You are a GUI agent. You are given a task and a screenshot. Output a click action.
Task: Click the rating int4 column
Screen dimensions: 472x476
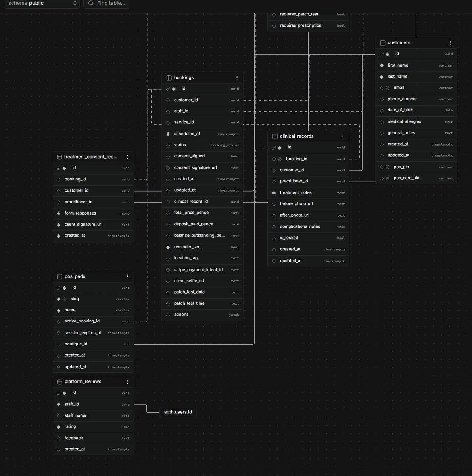click(93, 427)
